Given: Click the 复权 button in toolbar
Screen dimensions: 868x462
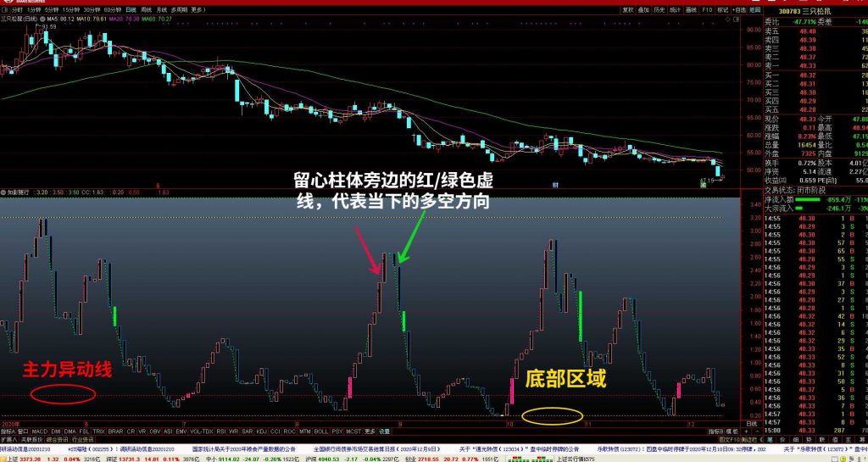Looking at the screenshot, I should 628,10.
